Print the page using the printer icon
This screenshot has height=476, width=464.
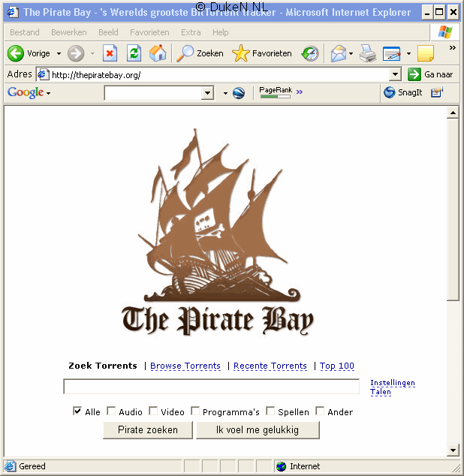367,53
